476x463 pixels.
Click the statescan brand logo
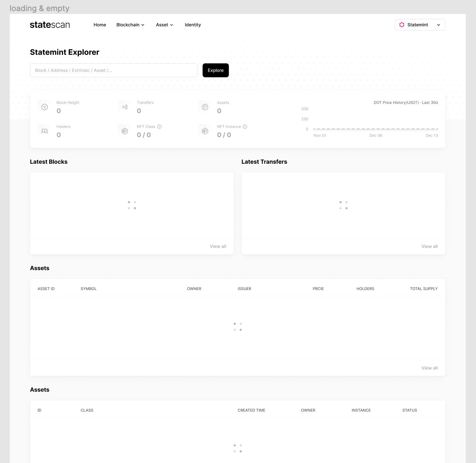[50, 25]
